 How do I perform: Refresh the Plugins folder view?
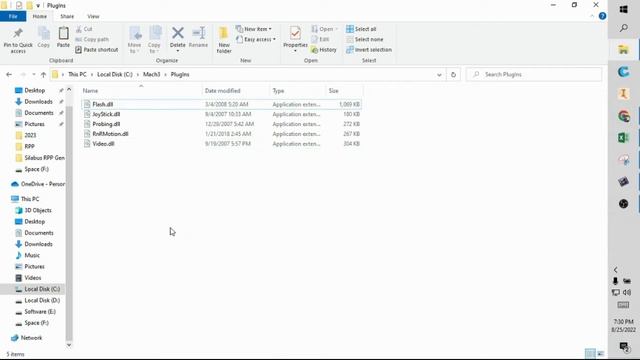[x=453, y=75]
